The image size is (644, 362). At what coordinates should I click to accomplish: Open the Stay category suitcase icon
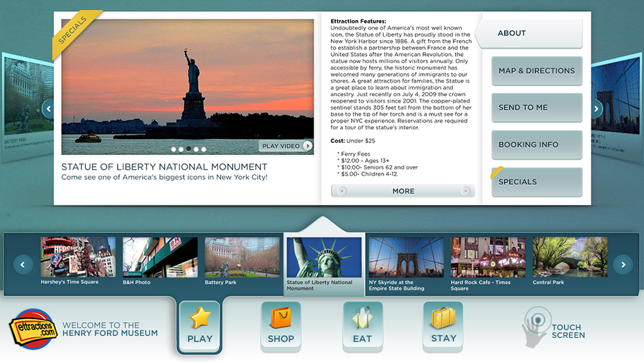tap(444, 318)
